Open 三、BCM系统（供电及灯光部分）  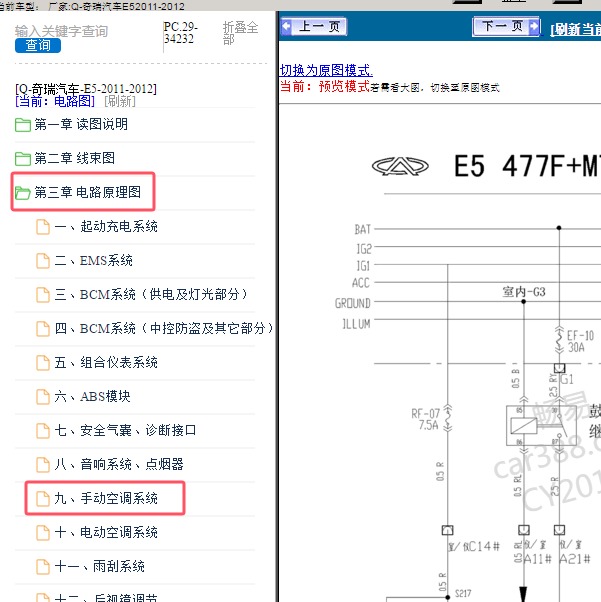coord(151,294)
